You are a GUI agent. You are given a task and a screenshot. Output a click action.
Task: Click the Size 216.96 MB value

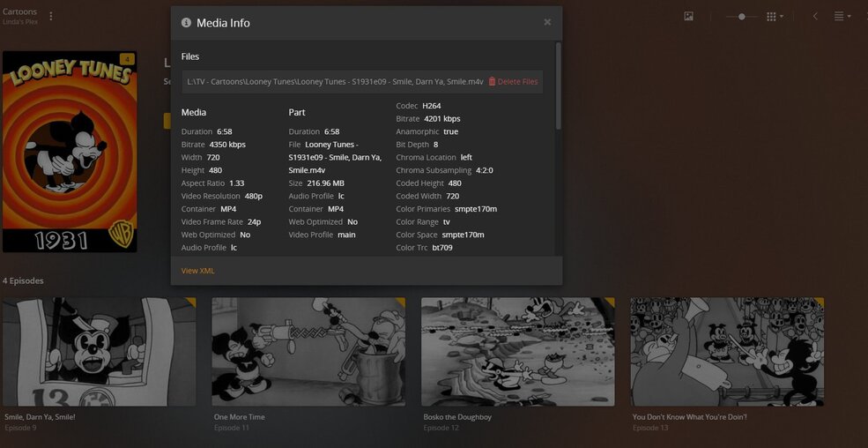(325, 183)
